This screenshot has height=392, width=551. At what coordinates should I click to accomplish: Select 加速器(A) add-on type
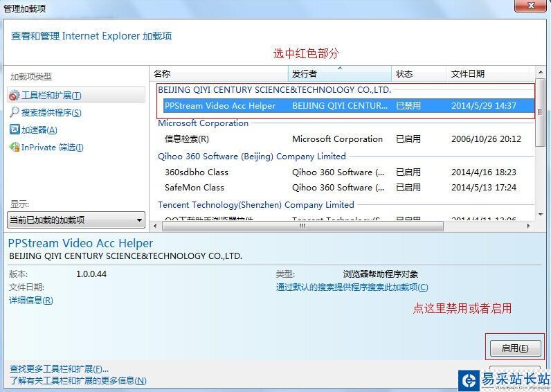pyautogui.click(x=39, y=130)
